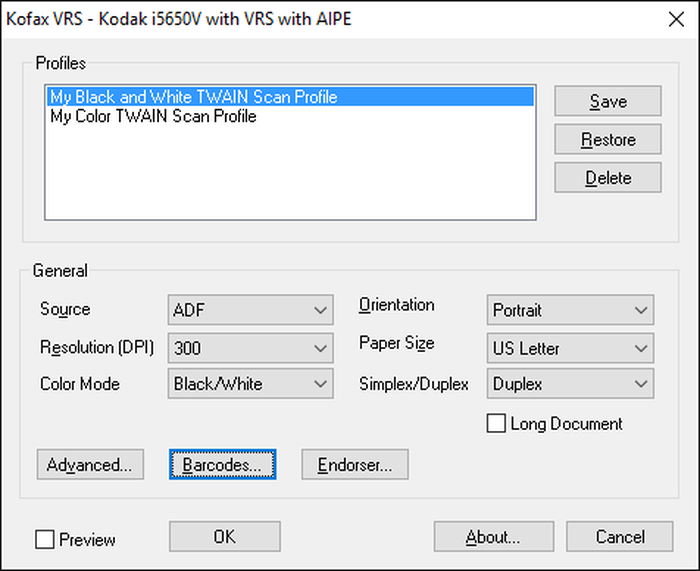
Task: Click the Save profile button
Action: tap(608, 101)
